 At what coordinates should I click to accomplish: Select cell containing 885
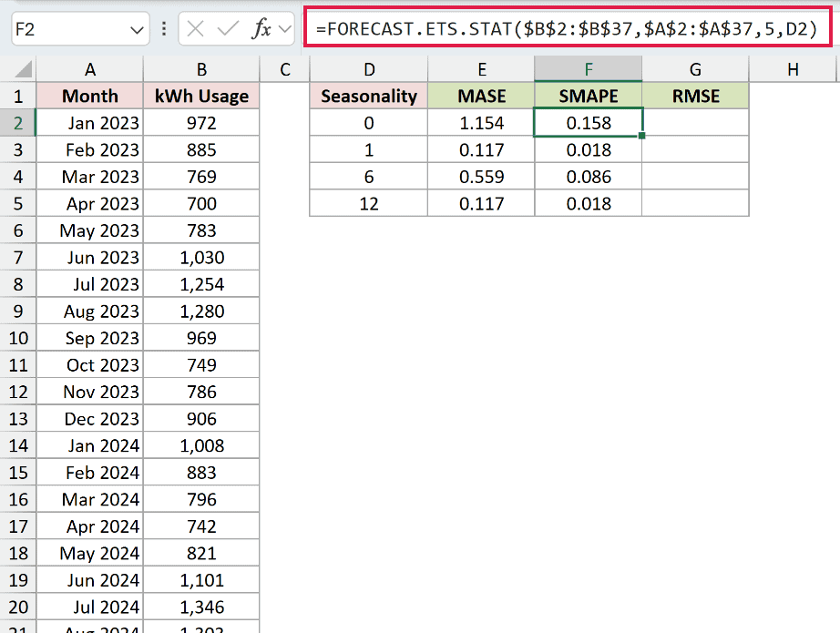pos(201,150)
